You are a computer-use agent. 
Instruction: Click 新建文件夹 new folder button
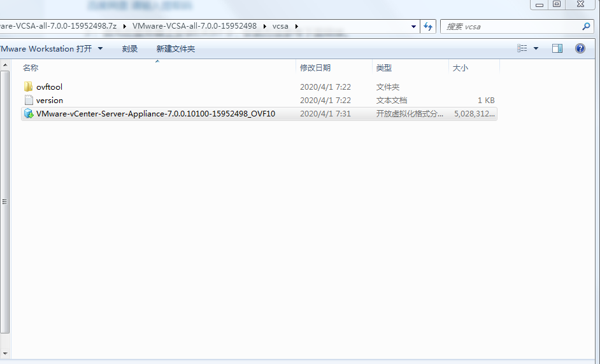(x=176, y=48)
